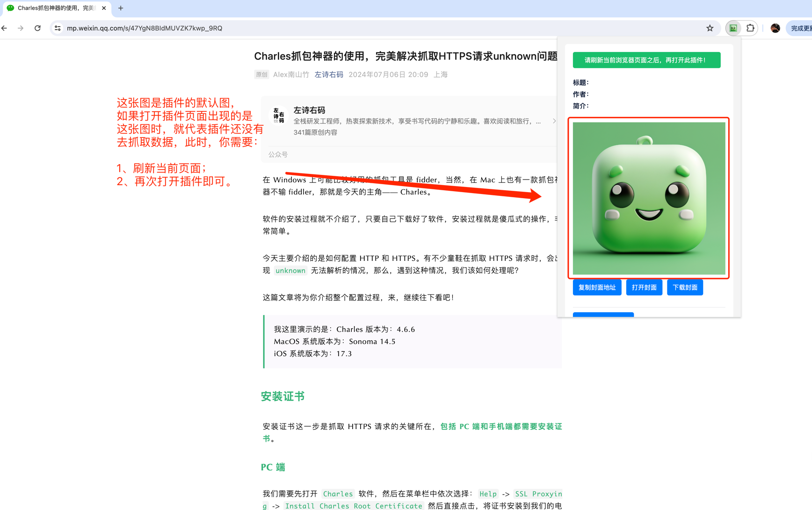Close the Charles article tab
The image size is (812, 510).
104,8
